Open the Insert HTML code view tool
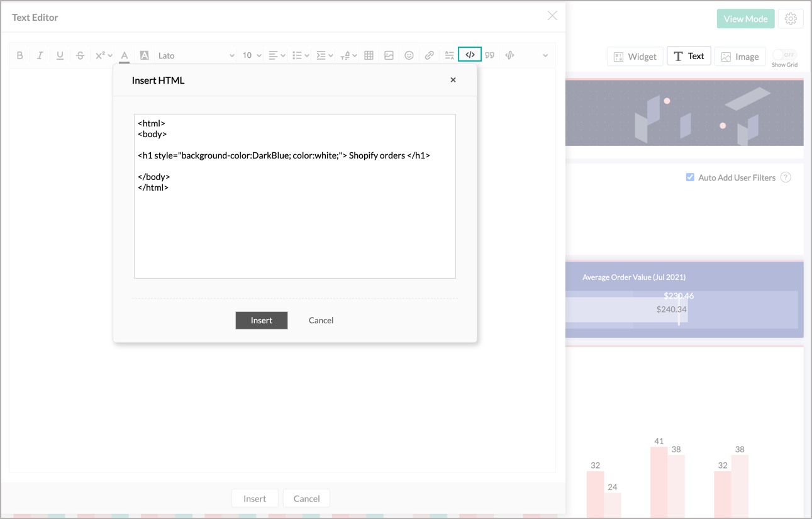 469,55
